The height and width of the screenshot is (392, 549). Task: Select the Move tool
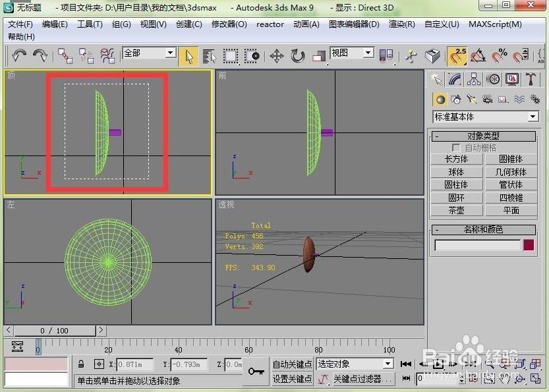(277, 56)
